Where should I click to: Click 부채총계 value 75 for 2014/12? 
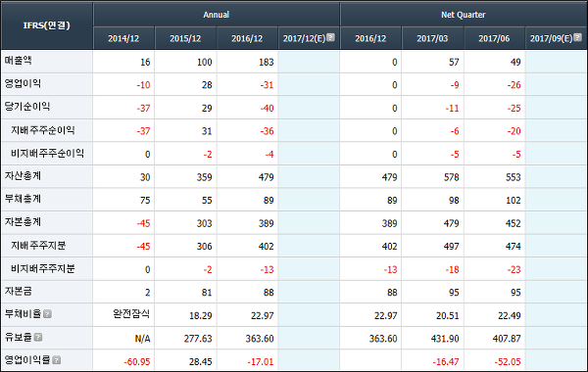(x=145, y=201)
